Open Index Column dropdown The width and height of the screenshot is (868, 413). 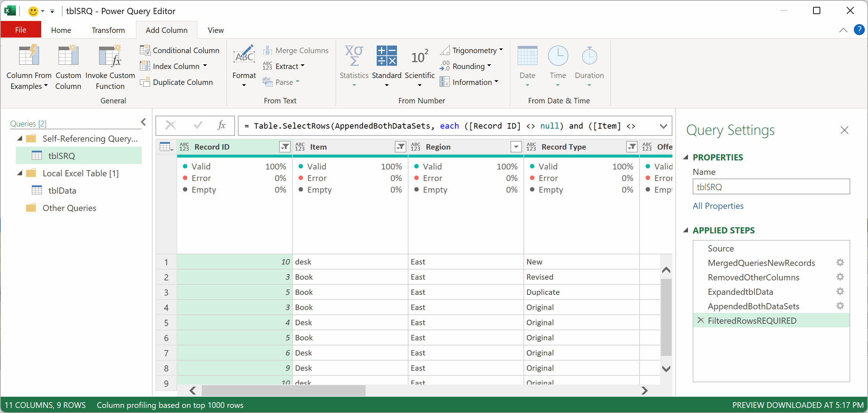coord(205,66)
